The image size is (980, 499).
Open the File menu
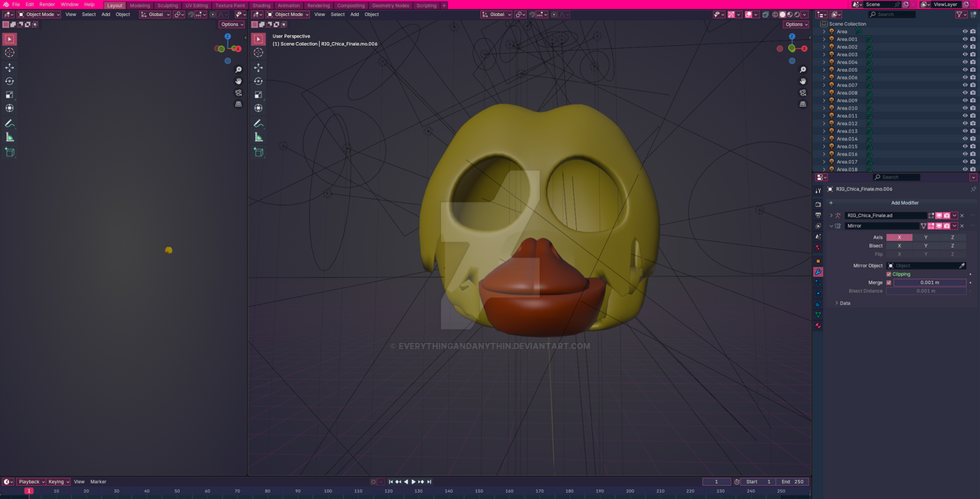[x=16, y=5]
